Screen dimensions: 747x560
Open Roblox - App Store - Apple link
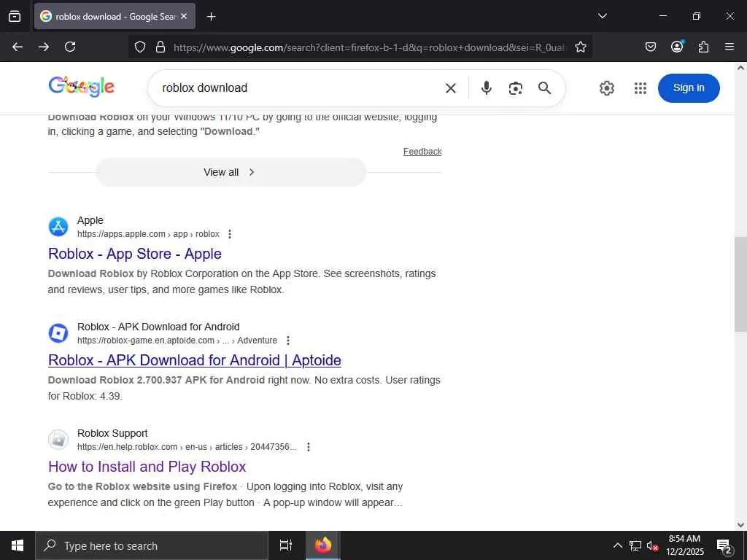pos(135,254)
